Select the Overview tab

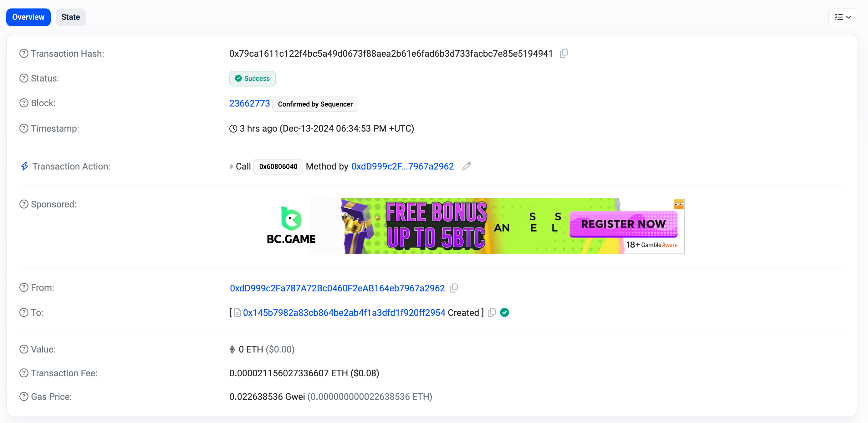pyautogui.click(x=28, y=17)
